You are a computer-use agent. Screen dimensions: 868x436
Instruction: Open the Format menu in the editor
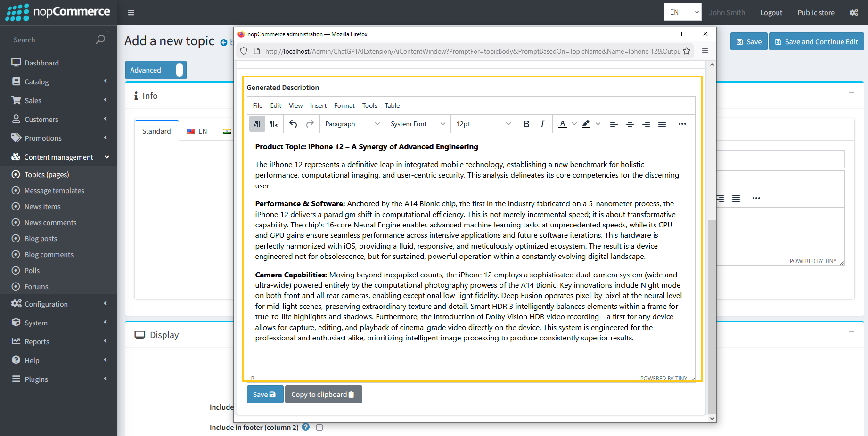tap(344, 105)
